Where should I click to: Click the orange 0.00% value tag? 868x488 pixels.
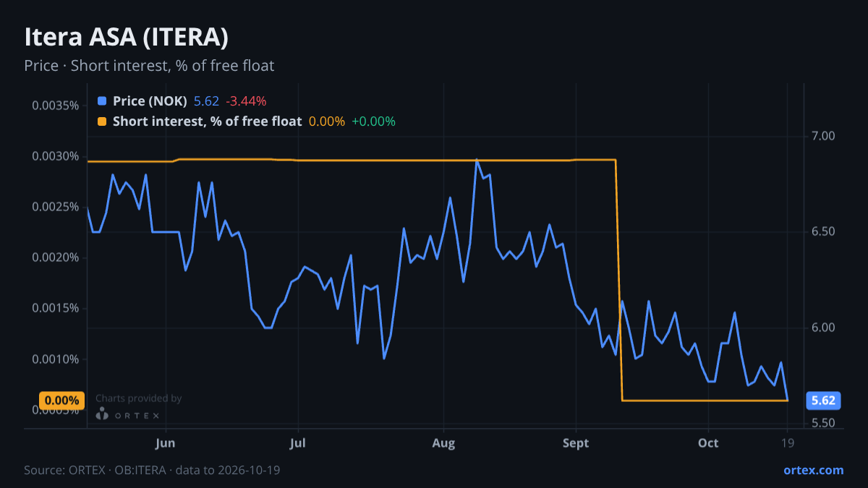tap(61, 400)
